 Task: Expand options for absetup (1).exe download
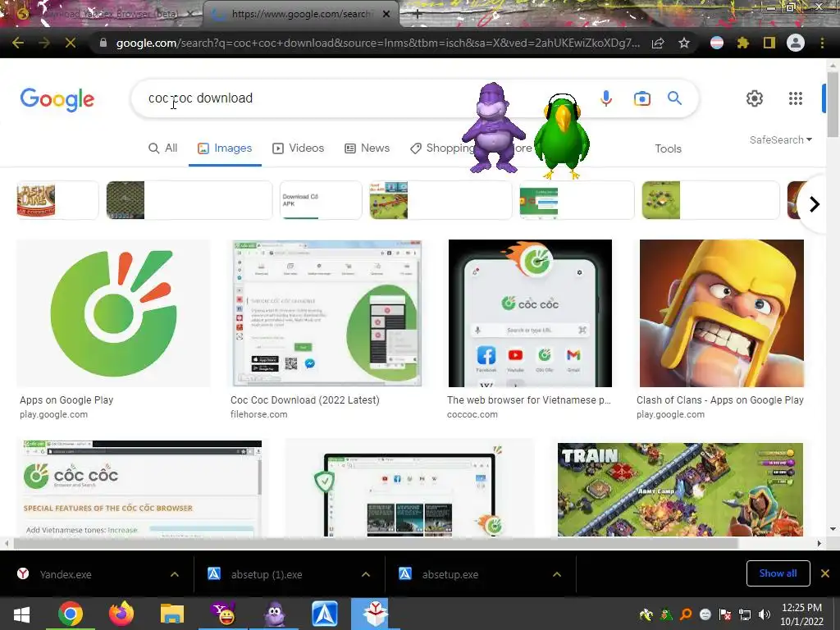(x=366, y=574)
